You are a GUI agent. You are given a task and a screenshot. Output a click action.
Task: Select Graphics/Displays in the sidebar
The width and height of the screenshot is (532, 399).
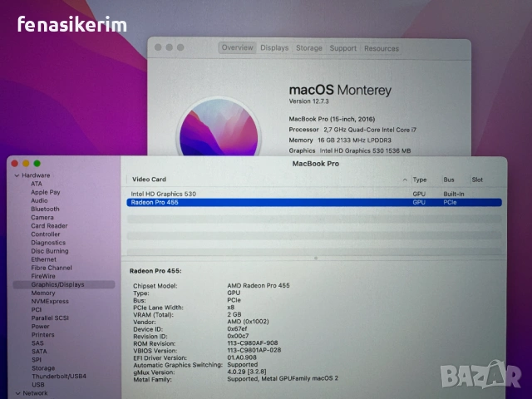tap(64, 284)
